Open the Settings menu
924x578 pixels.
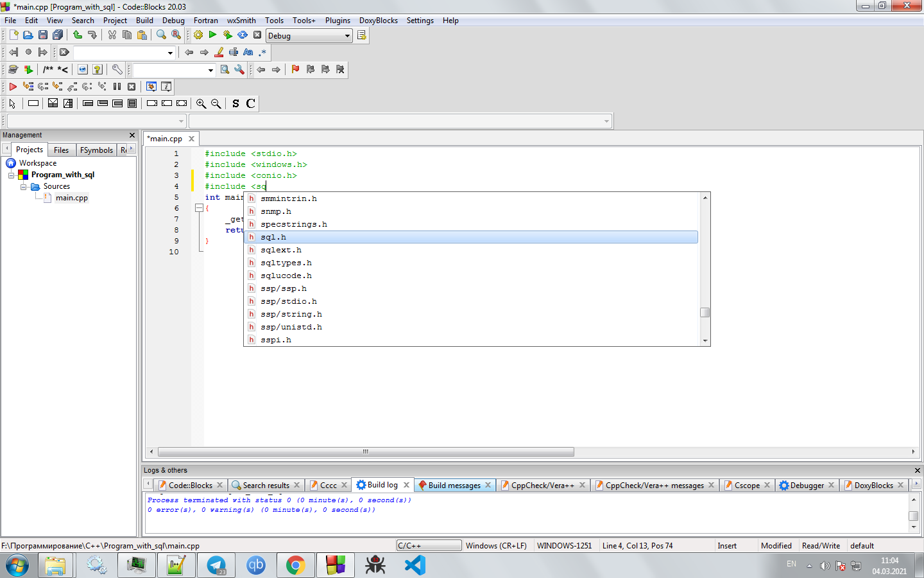tap(420, 21)
